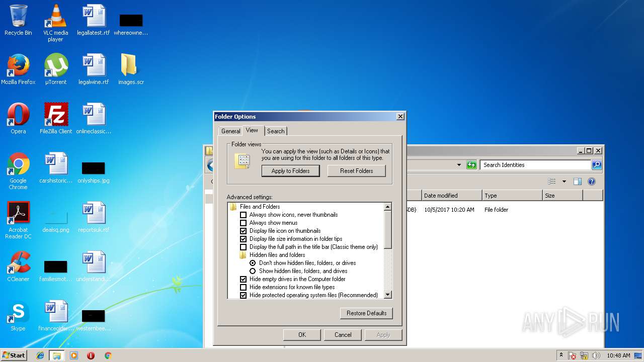This screenshot has width=644, height=362.
Task: Open the Recycle Bin desktop icon
Action: point(18,20)
